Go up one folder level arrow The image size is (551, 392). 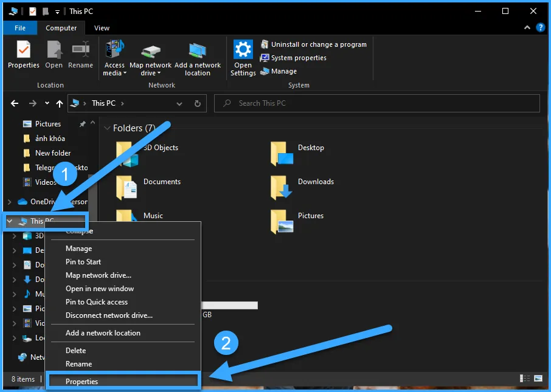59,104
